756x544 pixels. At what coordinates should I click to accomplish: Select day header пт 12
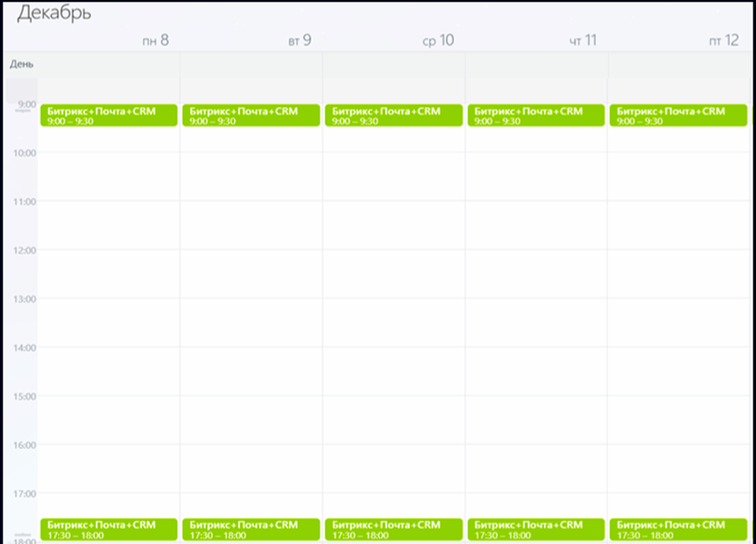point(724,40)
